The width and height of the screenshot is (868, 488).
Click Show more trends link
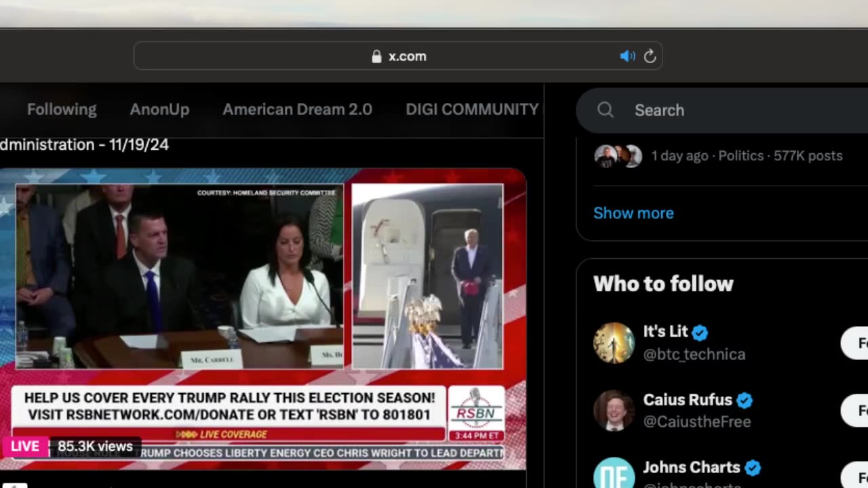pyautogui.click(x=633, y=213)
